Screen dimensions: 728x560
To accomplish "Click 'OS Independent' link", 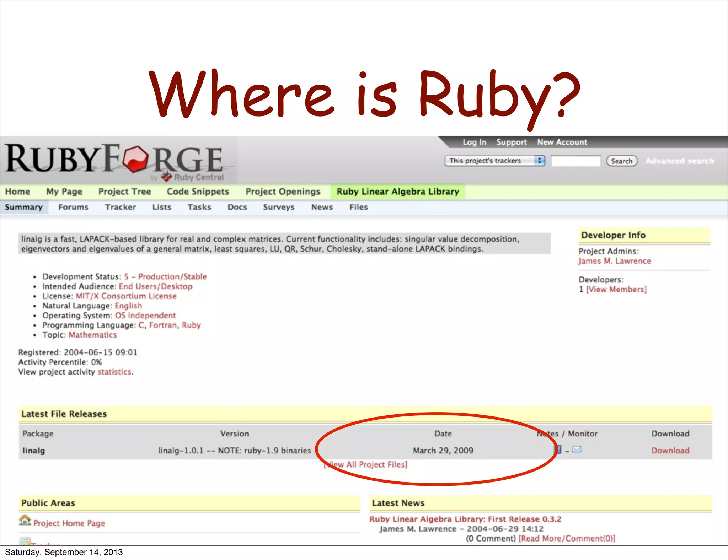I will (x=145, y=316).
